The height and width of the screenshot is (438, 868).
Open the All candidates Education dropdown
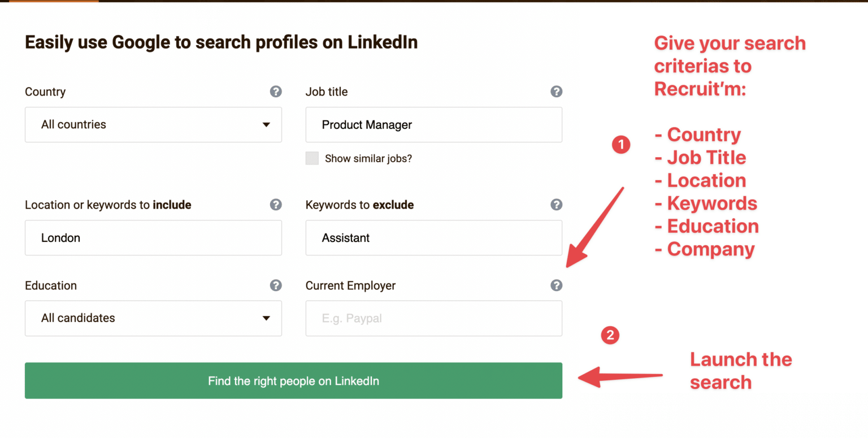pyautogui.click(x=153, y=318)
